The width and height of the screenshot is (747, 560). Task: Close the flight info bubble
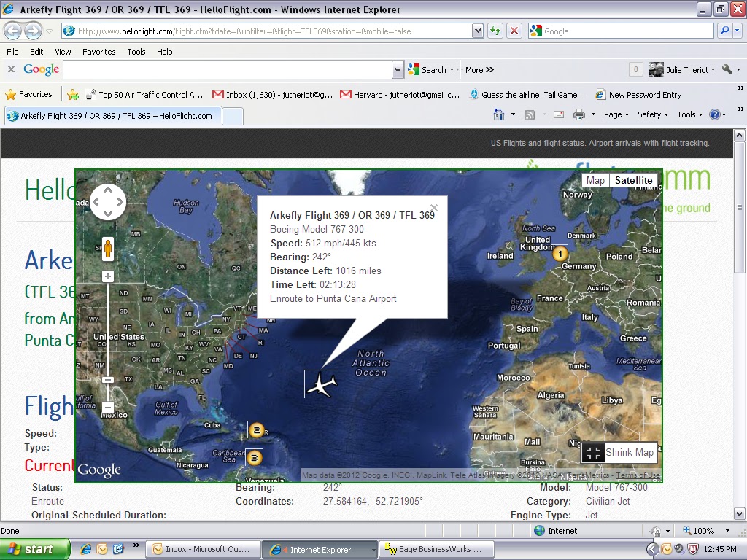(x=433, y=208)
